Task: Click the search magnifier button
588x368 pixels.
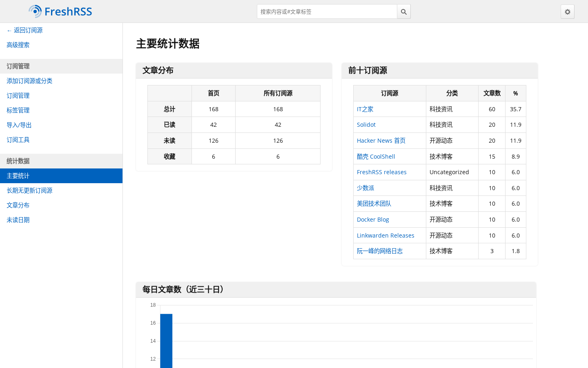Action: click(404, 11)
